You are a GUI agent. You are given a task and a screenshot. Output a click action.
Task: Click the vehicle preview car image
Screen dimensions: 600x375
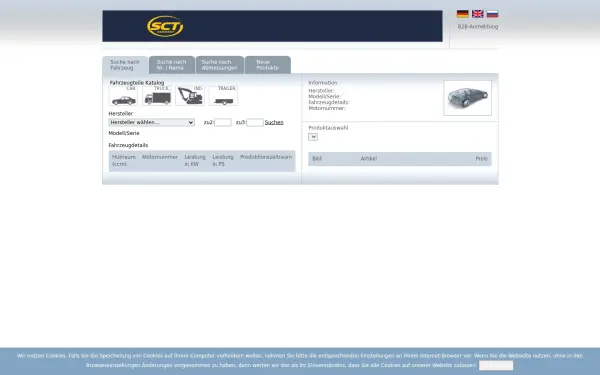coord(467,98)
